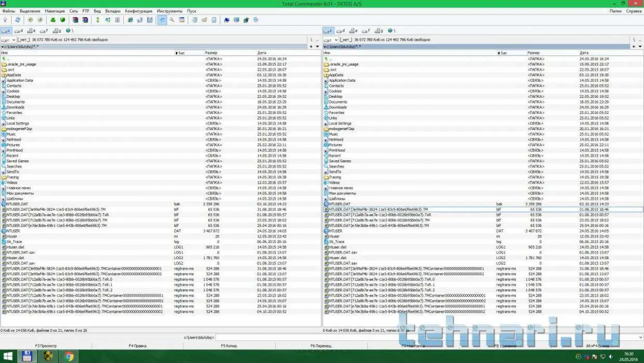Screen dimensions: 644x363
Task: Switch left panel to drive f
Action: point(44,31)
